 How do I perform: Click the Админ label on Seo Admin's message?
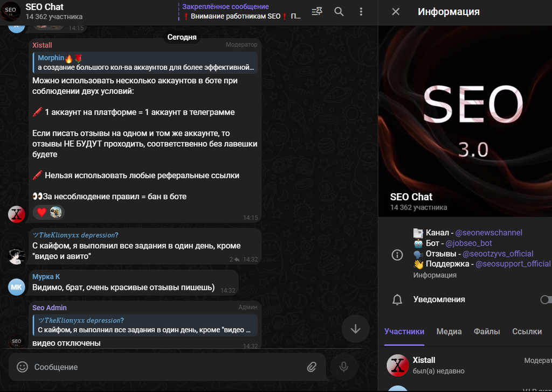[x=248, y=307]
